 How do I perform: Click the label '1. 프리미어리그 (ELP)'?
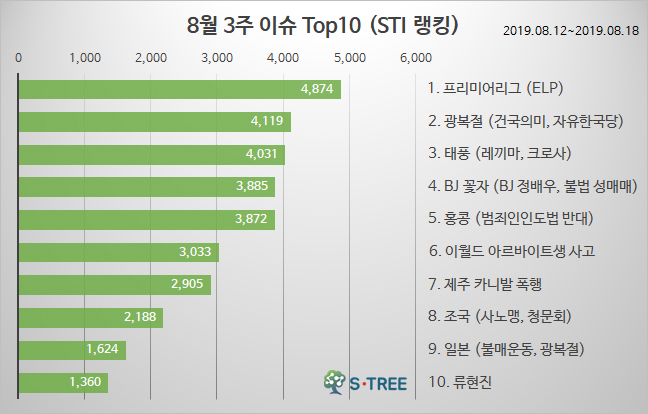point(496,88)
